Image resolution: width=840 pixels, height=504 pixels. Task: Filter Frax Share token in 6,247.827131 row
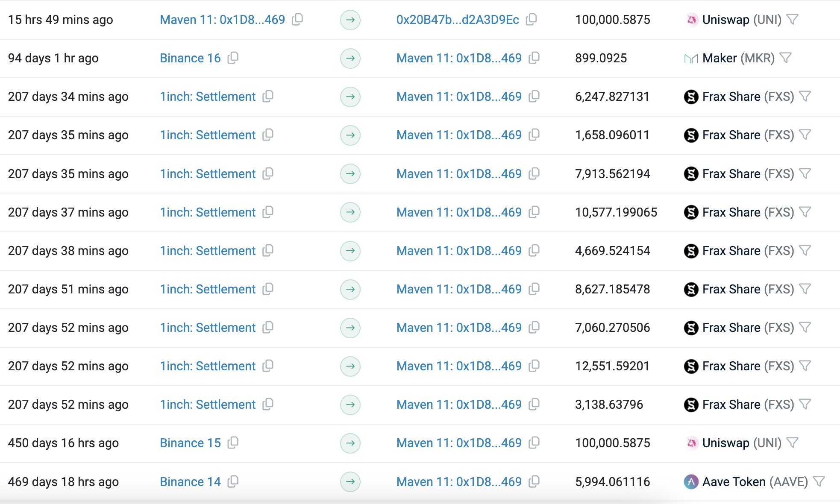pyautogui.click(x=805, y=97)
